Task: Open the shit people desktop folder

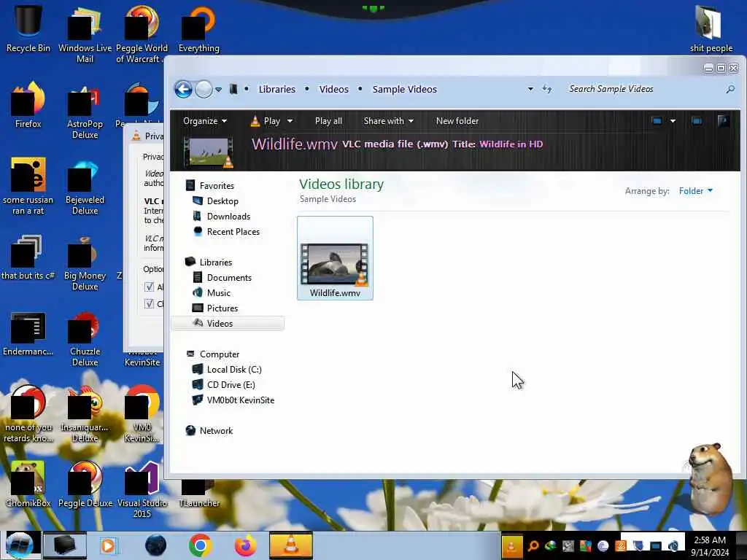Action: (711, 28)
